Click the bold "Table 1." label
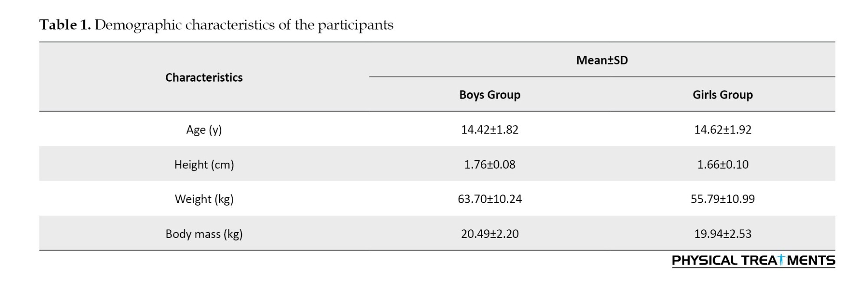This screenshot has width=868, height=285. (x=65, y=25)
